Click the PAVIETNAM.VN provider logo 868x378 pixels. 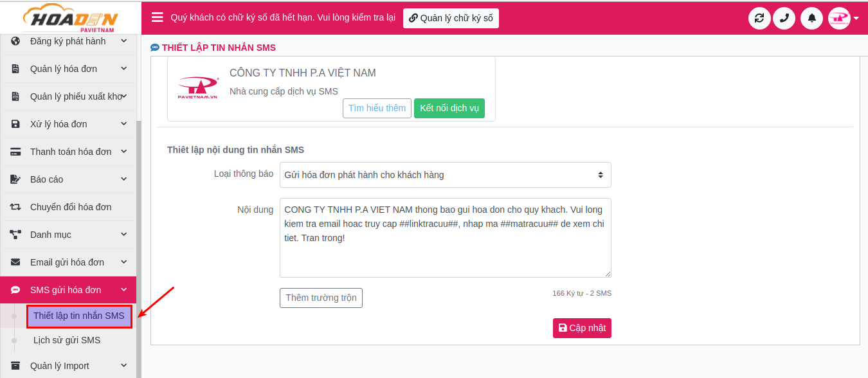tap(198, 88)
